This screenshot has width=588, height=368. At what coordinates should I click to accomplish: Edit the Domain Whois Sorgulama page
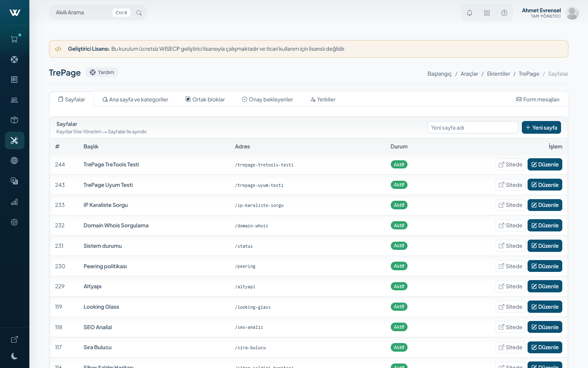545,225
